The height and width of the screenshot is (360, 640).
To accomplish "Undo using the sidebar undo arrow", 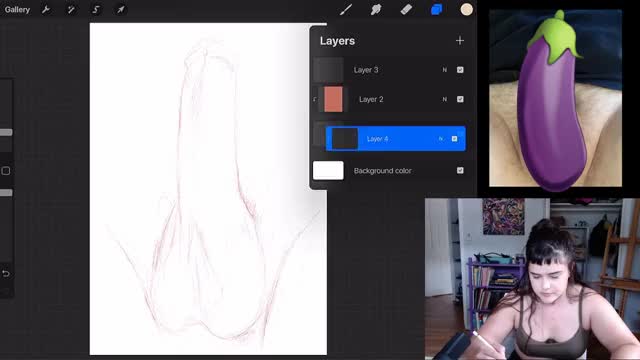I will click(x=6, y=273).
